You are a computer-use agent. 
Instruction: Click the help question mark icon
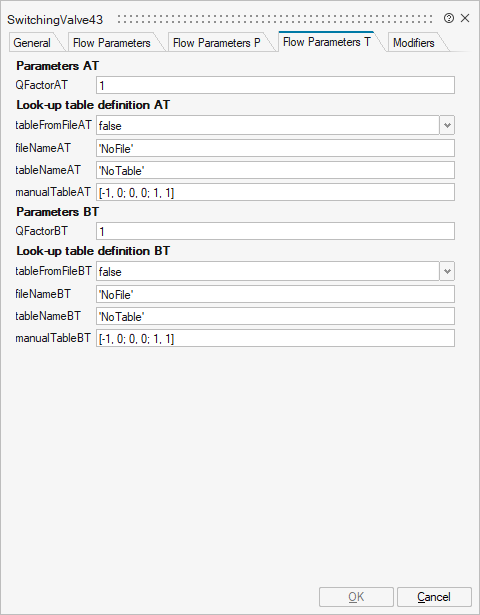coord(449,18)
